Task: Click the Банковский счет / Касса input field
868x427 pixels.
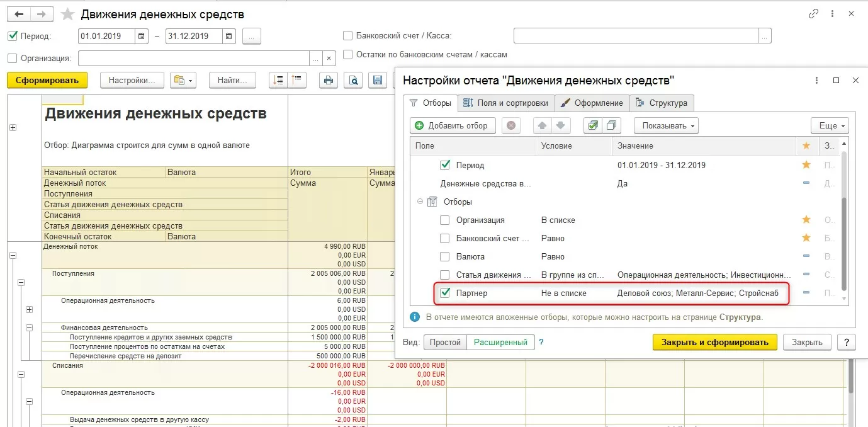Action: pyautogui.click(x=636, y=36)
